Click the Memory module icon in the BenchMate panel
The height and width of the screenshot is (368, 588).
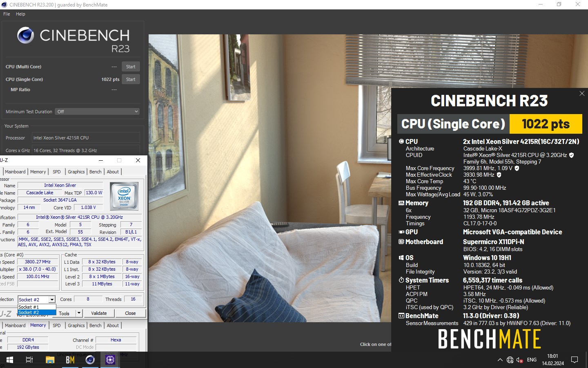point(401,203)
